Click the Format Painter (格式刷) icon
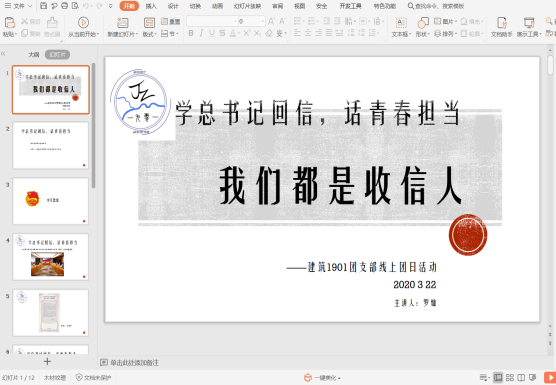The height and width of the screenshot is (385, 556). click(52, 22)
